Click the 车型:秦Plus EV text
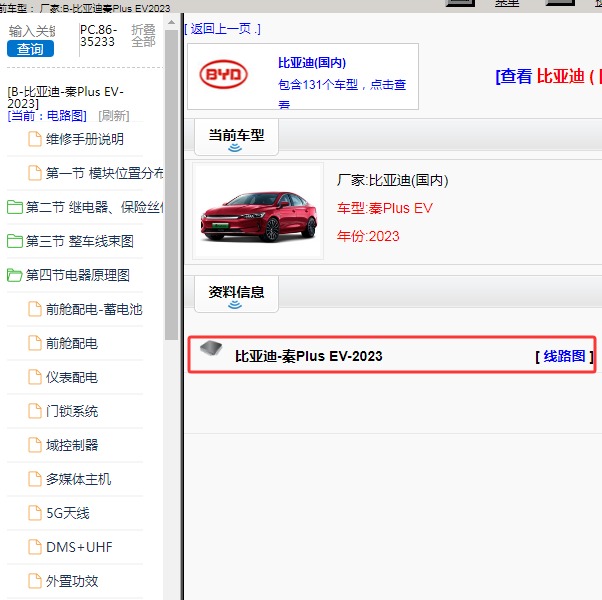 (385, 208)
